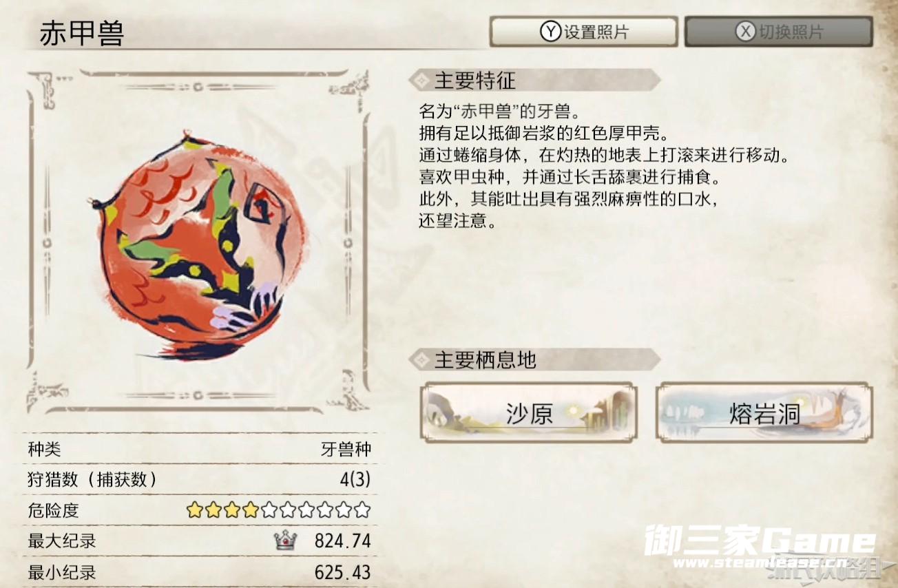898x588 pixels.
Task: Click the diamond icon before 主要特征
Action: pos(418,81)
